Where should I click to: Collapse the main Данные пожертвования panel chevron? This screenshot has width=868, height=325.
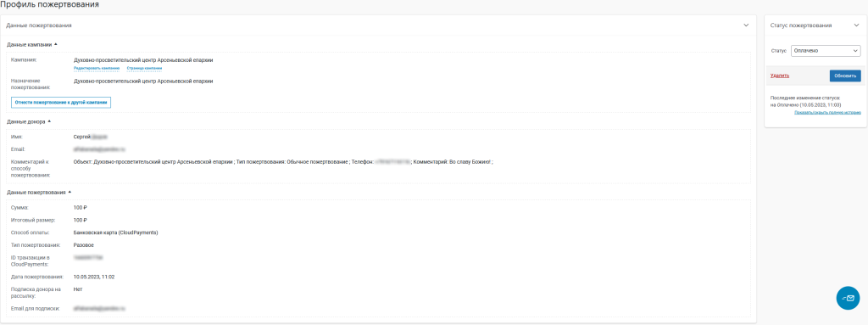click(746, 25)
